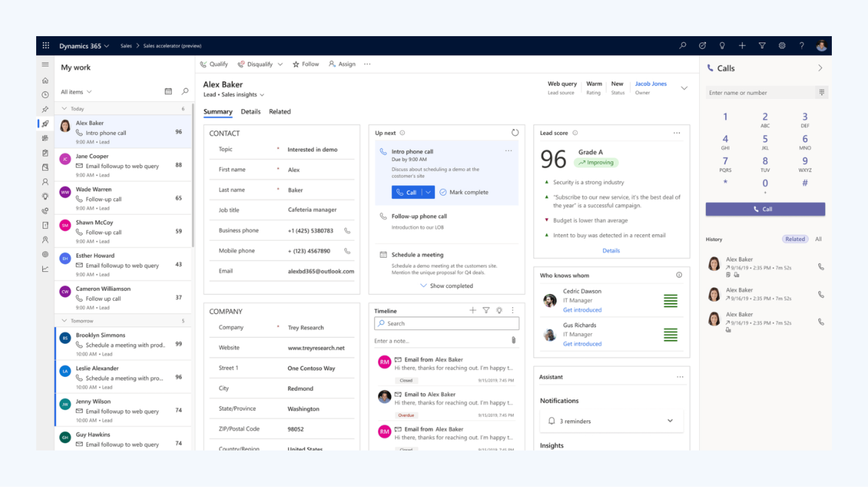This screenshot has width=868, height=487.
Task: Open the Call button dropdown arrow
Action: (428, 192)
